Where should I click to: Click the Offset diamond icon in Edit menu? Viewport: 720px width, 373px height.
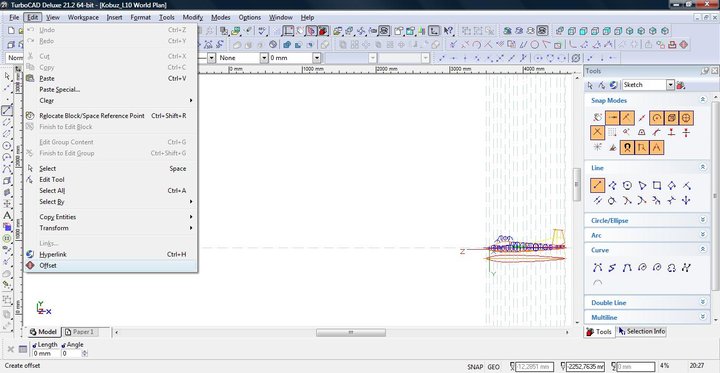click(x=30, y=265)
